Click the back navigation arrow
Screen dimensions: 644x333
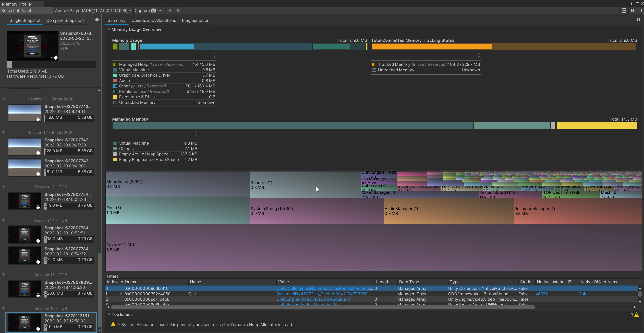(170, 10)
